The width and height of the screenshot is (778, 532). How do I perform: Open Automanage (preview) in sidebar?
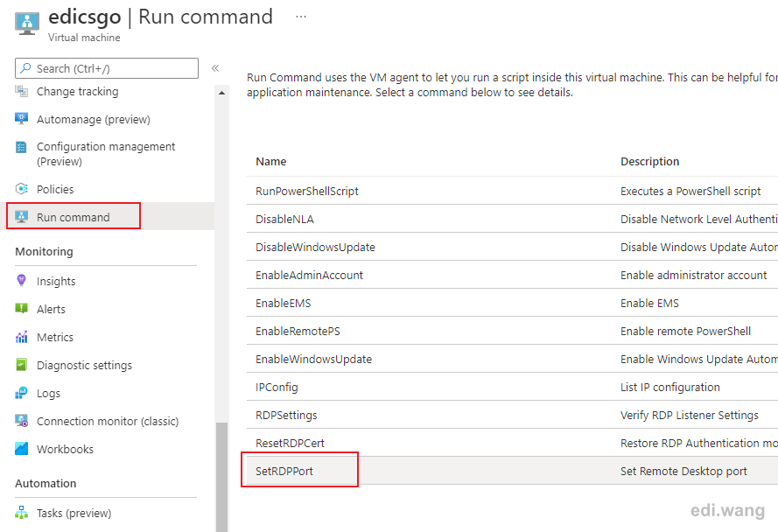[94, 119]
